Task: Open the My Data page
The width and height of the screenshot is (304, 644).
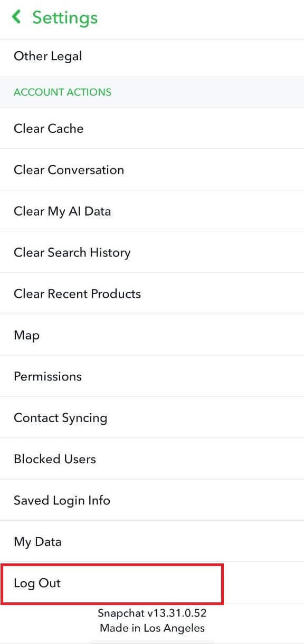Action: [x=37, y=542]
